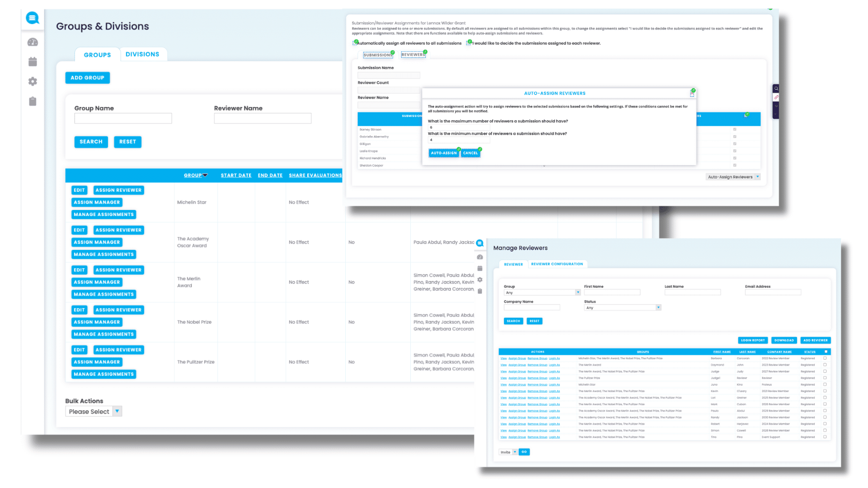Open the Auto-Assign Reviewers dropdown
Viewport: 868px width, 488px height.
click(x=733, y=177)
